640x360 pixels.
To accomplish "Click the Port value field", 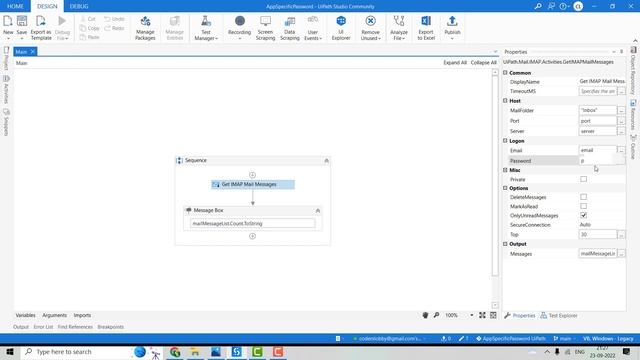I will (598, 121).
